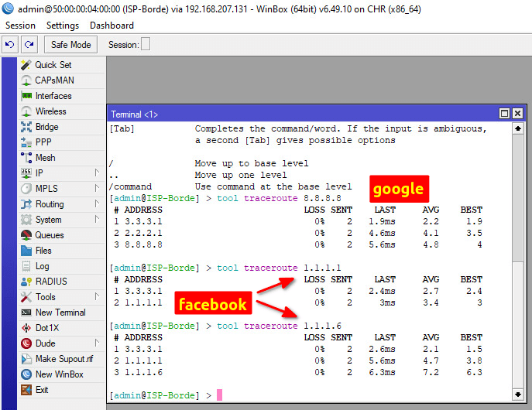Expand the Routing submenu
The height and width of the screenshot is (410, 532).
pyautogui.click(x=97, y=204)
